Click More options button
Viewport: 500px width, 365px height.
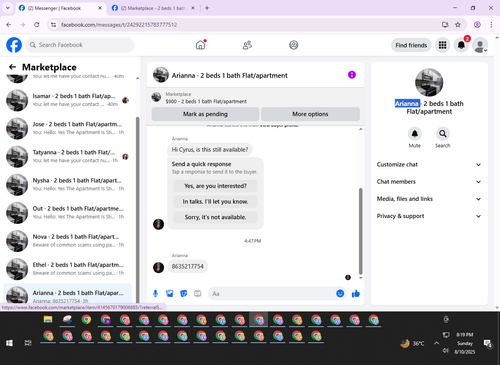click(310, 114)
